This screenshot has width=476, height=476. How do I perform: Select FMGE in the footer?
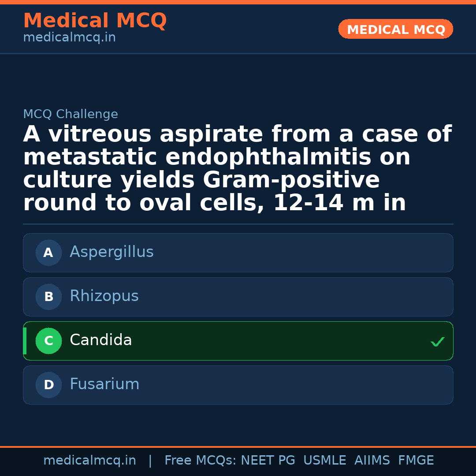[x=416, y=461]
